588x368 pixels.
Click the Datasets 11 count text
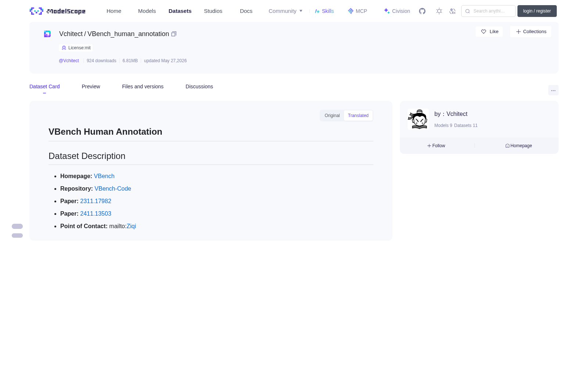click(x=466, y=125)
